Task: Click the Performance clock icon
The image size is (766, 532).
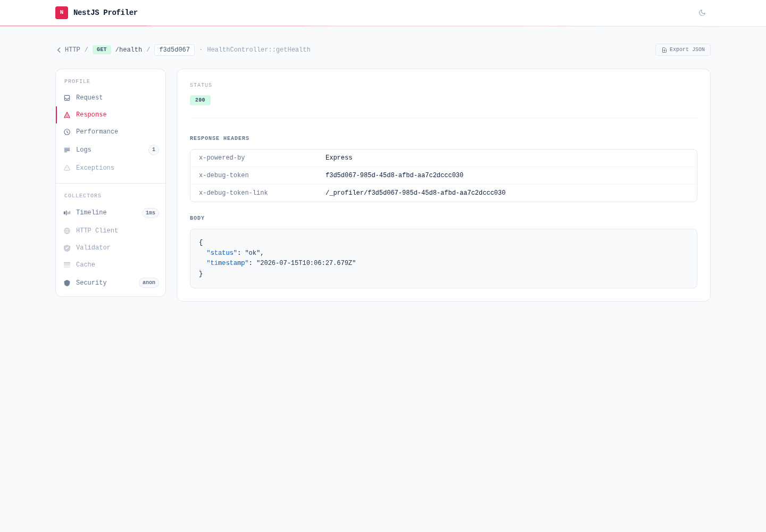Action: 67,132
